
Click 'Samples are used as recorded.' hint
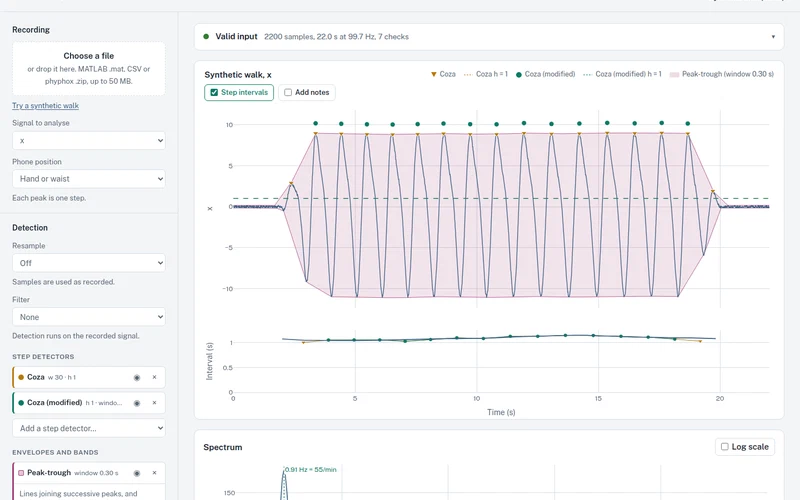pos(63,282)
